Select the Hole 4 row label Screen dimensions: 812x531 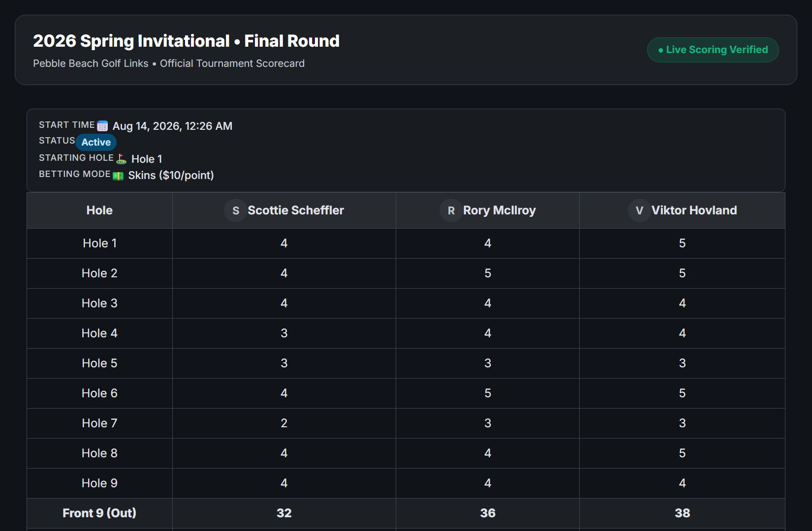[x=99, y=333]
